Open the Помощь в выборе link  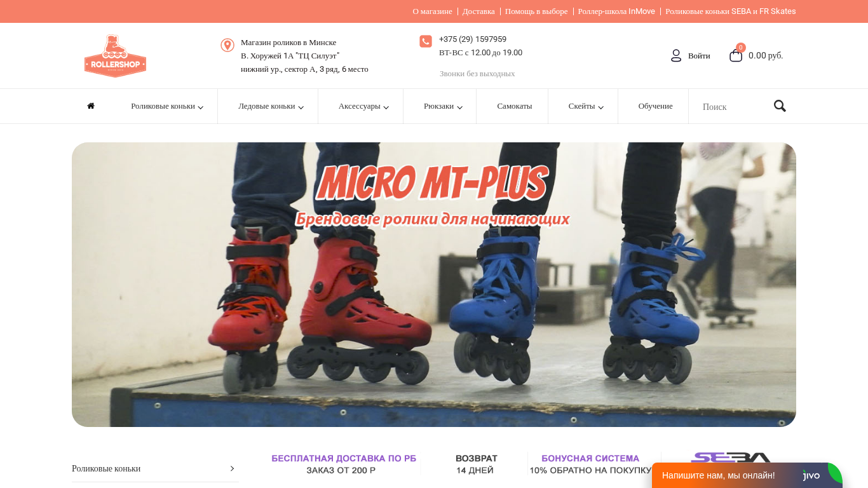536,11
